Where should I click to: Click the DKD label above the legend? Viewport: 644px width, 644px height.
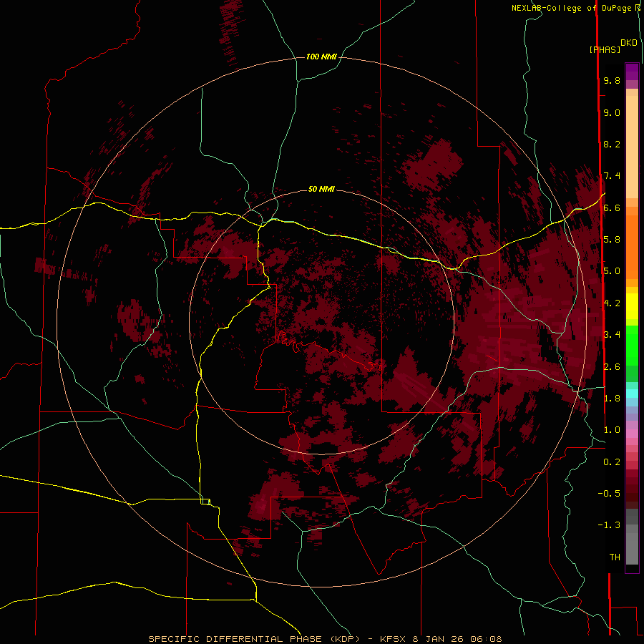[629, 43]
